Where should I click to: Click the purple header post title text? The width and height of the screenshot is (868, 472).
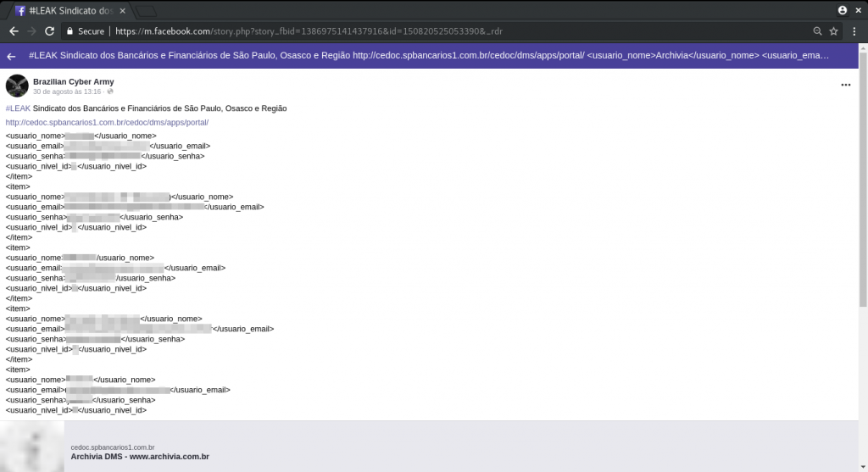pos(428,55)
